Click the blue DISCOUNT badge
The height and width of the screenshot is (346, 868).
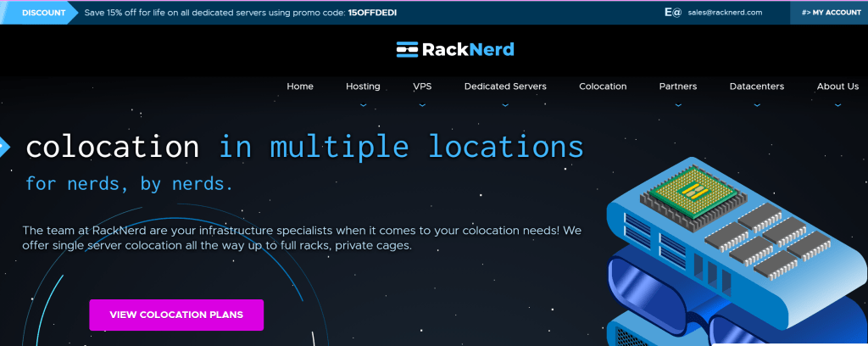tap(39, 12)
